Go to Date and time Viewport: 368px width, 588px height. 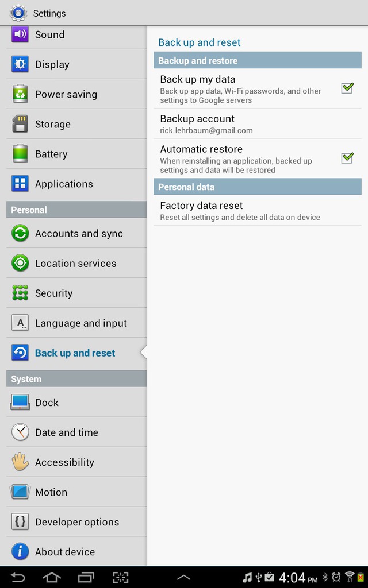click(x=76, y=432)
